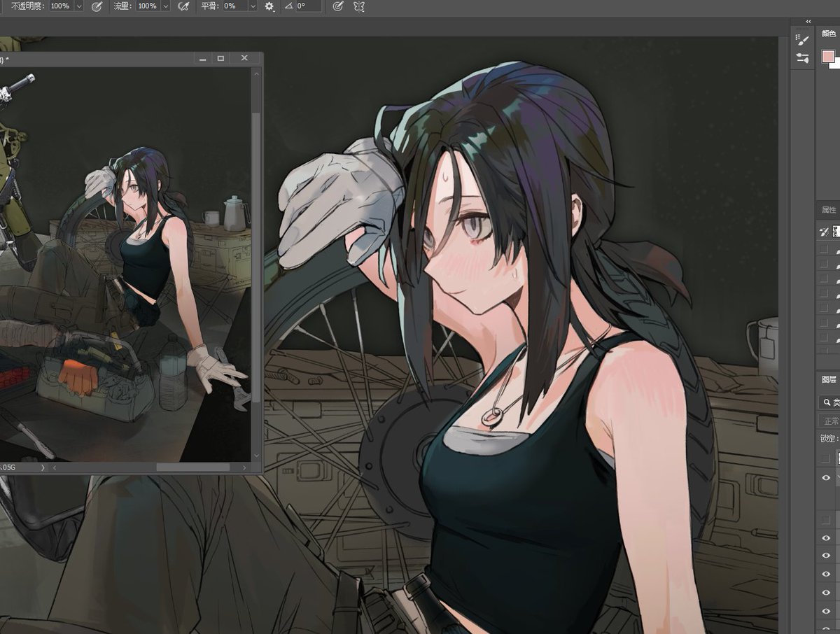
Task: Enable the airbrush build-up icon beside flow
Action: coord(184,6)
